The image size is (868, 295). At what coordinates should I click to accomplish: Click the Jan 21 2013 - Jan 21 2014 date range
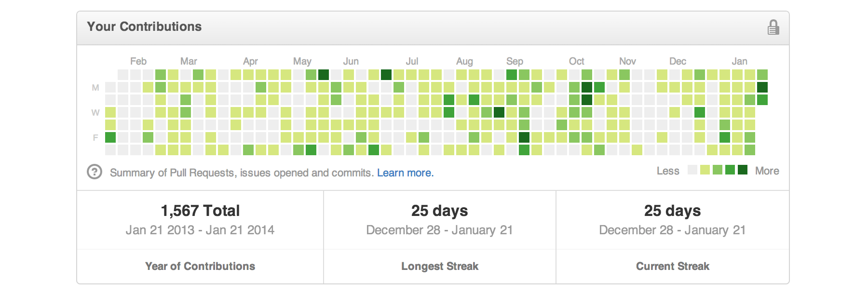200,230
